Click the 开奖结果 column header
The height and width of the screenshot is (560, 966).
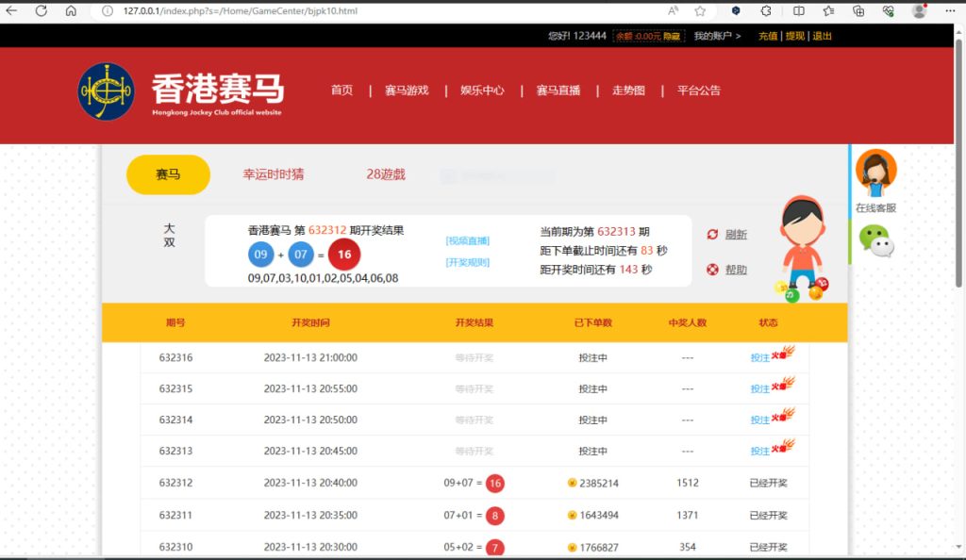(475, 322)
